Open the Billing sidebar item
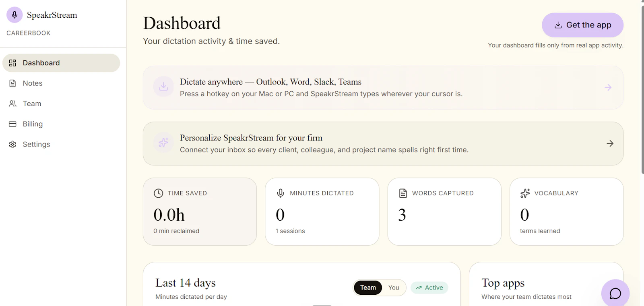Screen dimensions: 644x306 click(x=61, y=124)
